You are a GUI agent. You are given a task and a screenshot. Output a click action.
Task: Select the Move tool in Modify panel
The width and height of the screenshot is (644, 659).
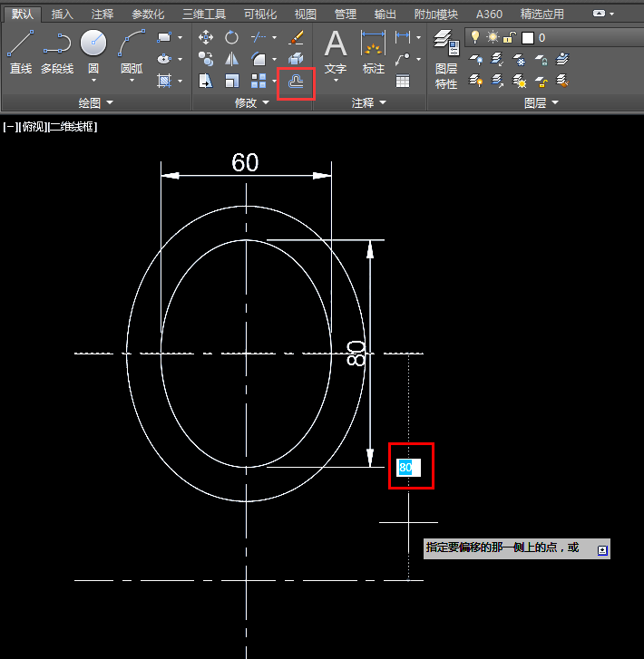click(206, 37)
